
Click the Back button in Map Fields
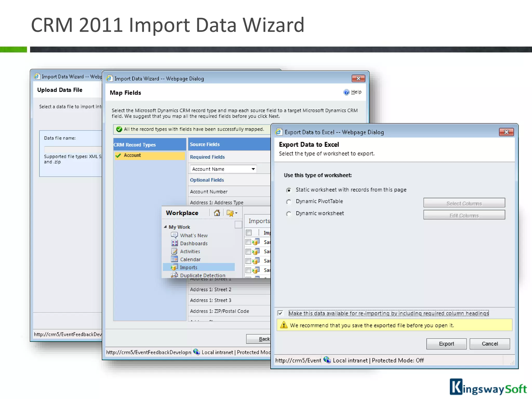pos(259,339)
